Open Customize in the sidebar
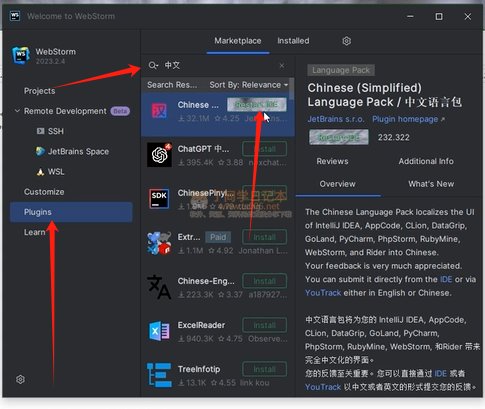Viewport: 485px width, 409px height. click(44, 192)
